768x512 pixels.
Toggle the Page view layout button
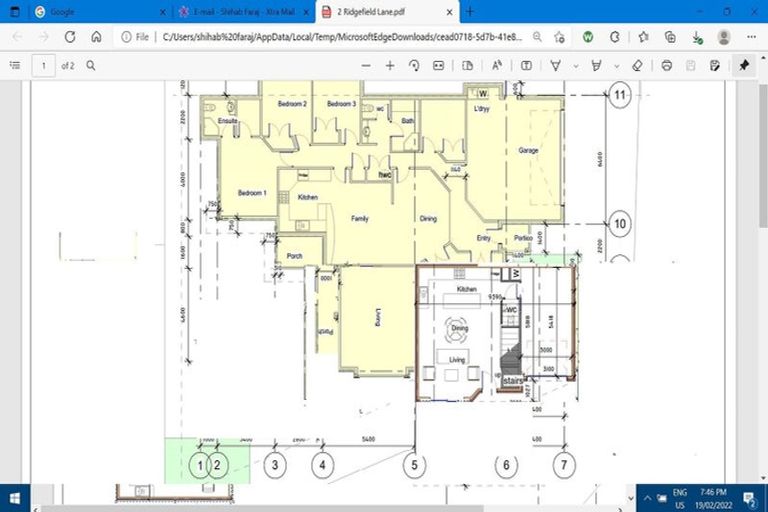tap(468, 65)
